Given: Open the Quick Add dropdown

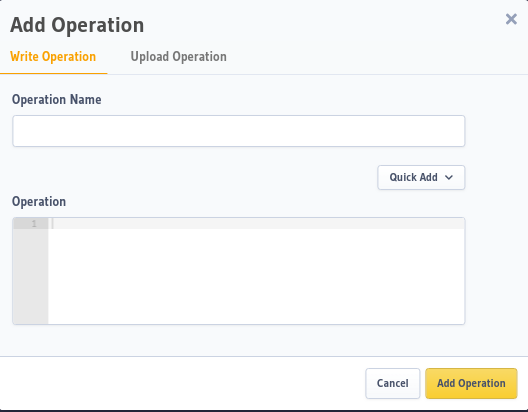Looking at the screenshot, I should tap(421, 177).
